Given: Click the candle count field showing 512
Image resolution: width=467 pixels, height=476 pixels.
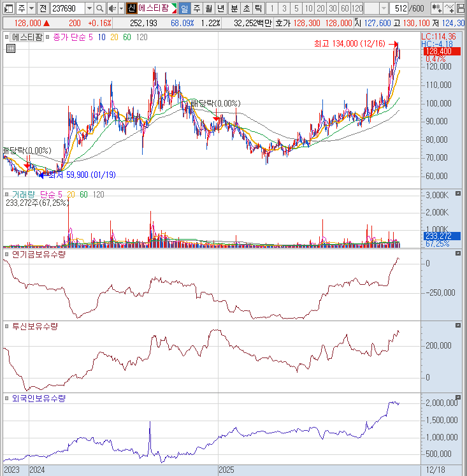Looking at the screenshot, I should (x=399, y=8).
